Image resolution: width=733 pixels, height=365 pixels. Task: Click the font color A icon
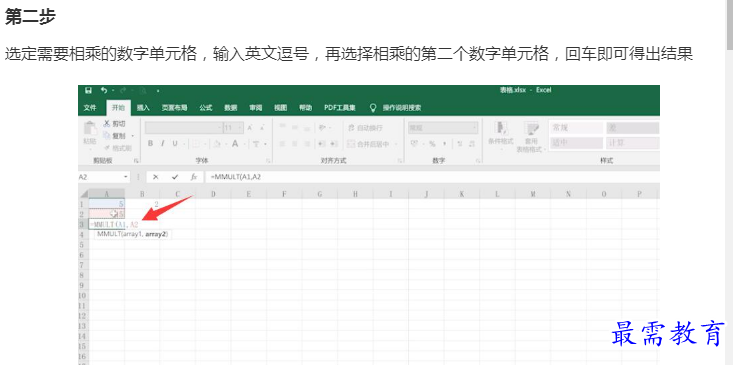[x=235, y=144]
